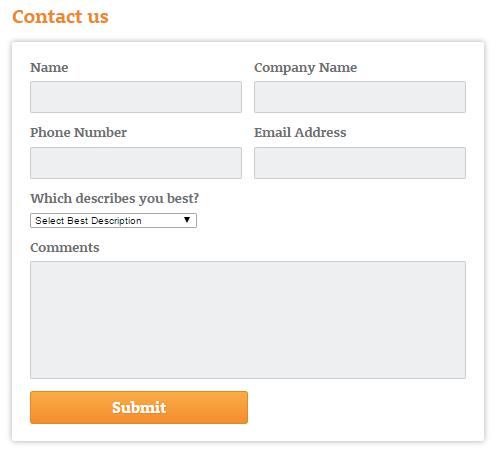Focus the Company Name text box
Viewport: 504px width, 451px height.
(360, 97)
